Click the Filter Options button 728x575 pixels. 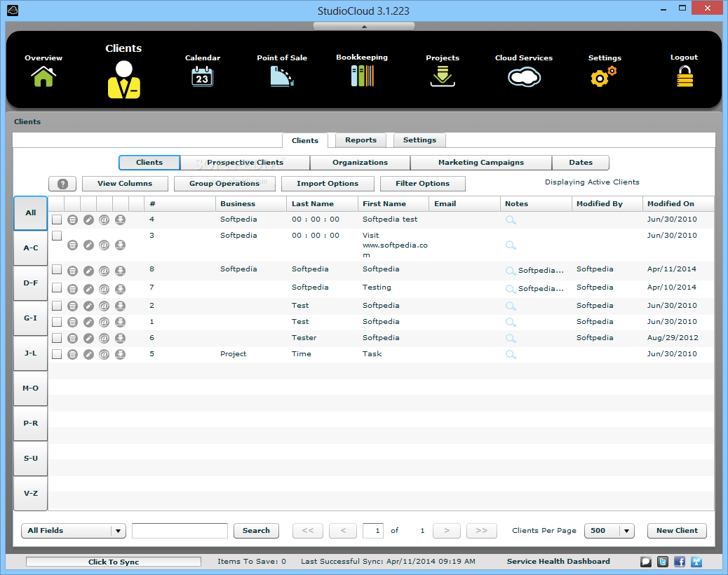[x=422, y=184]
